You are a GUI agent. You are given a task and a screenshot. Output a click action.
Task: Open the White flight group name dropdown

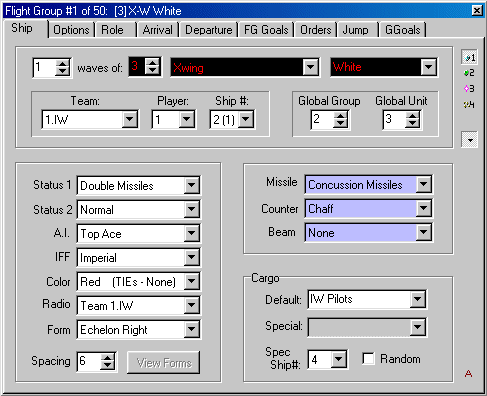coord(428,67)
